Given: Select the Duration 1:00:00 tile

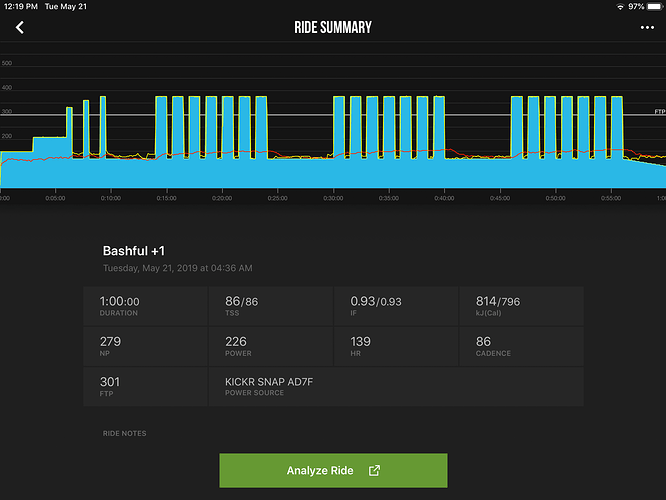Looking at the screenshot, I should coord(145,306).
